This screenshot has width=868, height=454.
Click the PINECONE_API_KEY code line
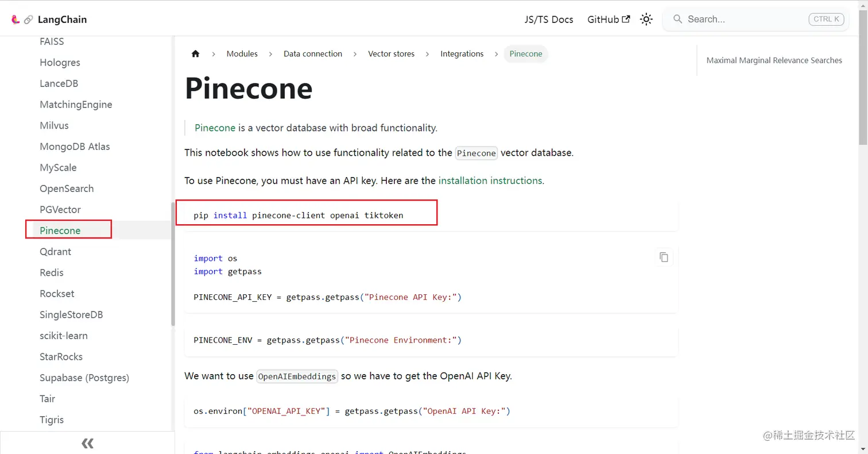tap(328, 297)
